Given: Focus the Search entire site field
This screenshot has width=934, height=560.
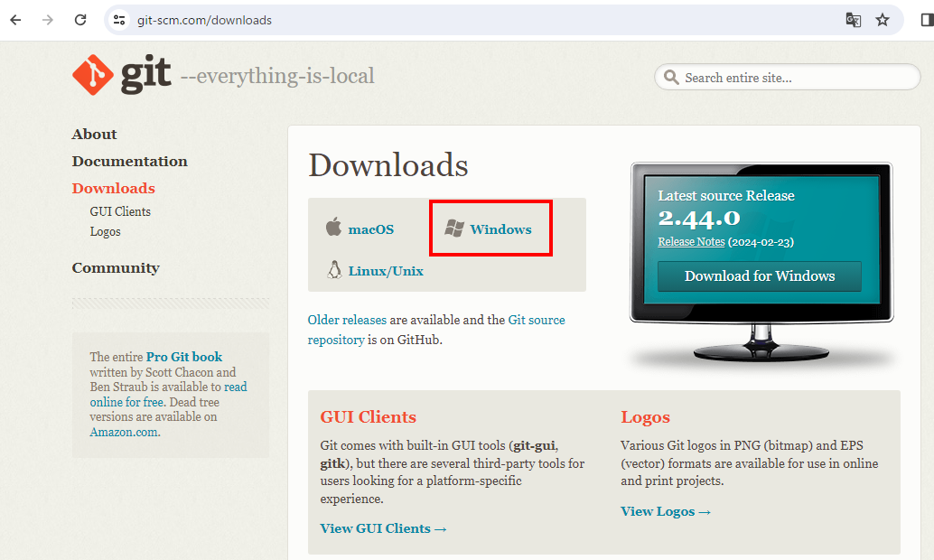Looking at the screenshot, I should coord(795,78).
